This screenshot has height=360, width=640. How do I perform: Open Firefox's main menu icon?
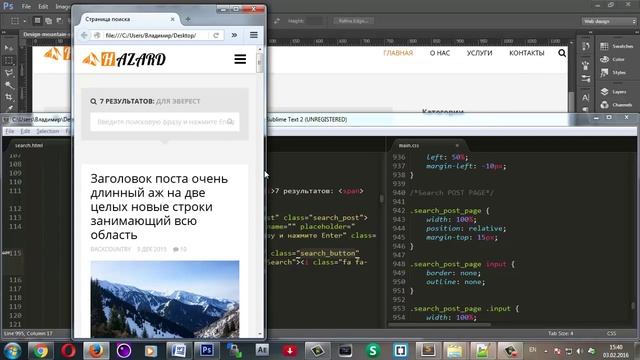(x=253, y=35)
